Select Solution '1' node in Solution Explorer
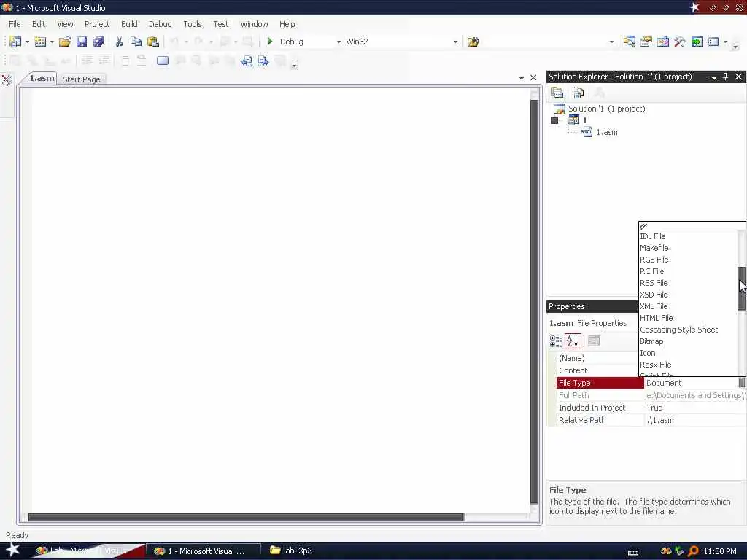Image resolution: width=747 pixels, height=560 pixels. point(606,109)
